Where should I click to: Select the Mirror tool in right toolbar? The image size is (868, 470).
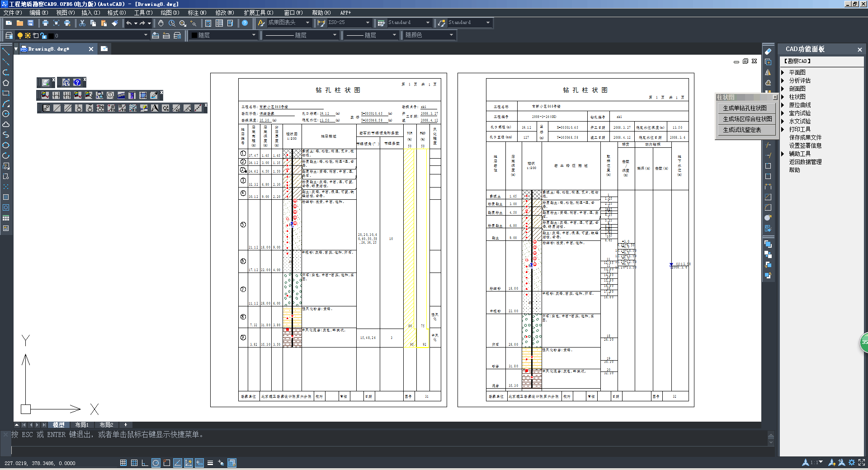point(768,72)
